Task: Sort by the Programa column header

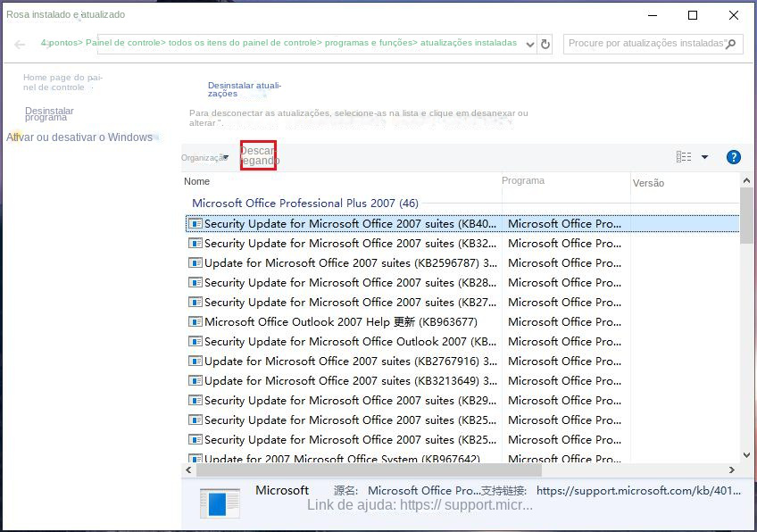Action: click(x=523, y=180)
